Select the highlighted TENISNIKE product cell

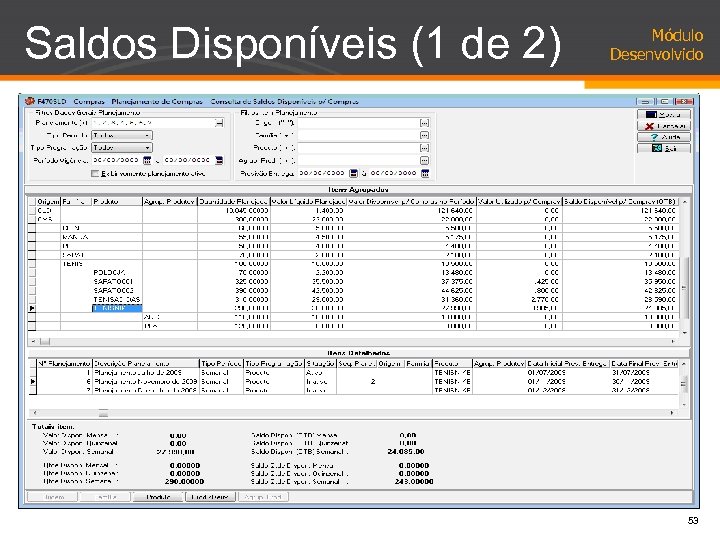coord(117,308)
